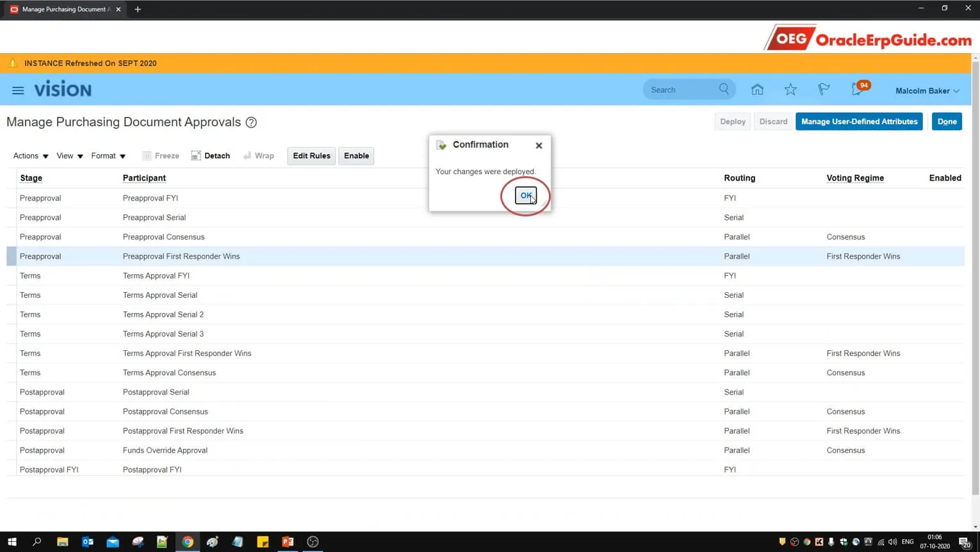Select the Terms Approval Serial 2 row
The width and height of the screenshot is (980, 552).
tap(486, 314)
